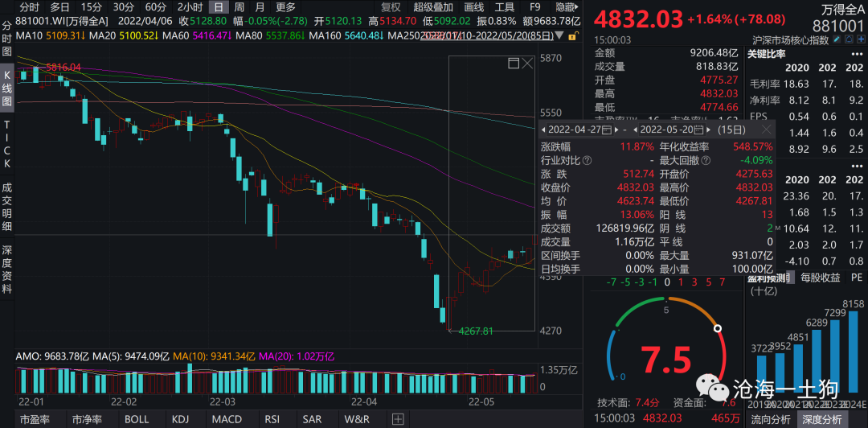This screenshot has height=428, width=868.
Task: Click the 5816.04 high price marker on chart
Action: coord(63,67)
